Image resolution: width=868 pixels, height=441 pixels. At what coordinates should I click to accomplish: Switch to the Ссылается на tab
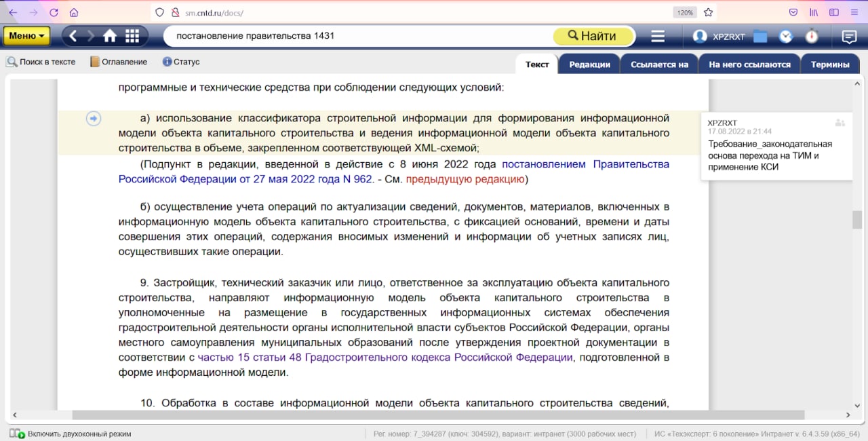(659, 64)
